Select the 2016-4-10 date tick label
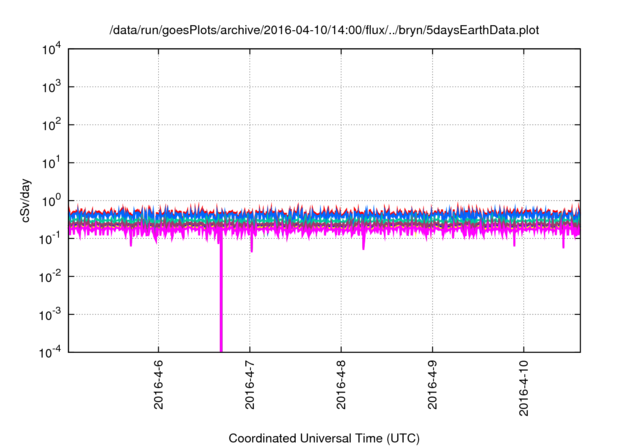Image resolution: width=640 pixels, height=448 pixels. (524, 388)
